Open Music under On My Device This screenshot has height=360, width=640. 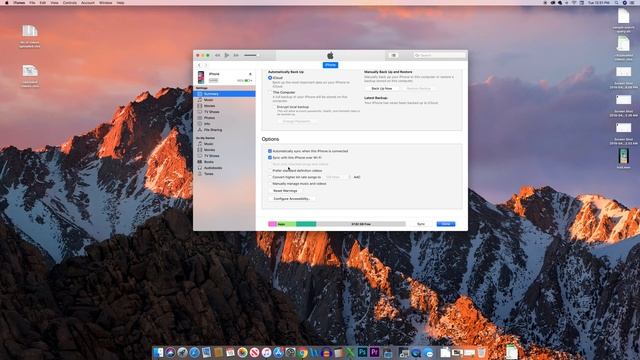[x=224, y=144]
